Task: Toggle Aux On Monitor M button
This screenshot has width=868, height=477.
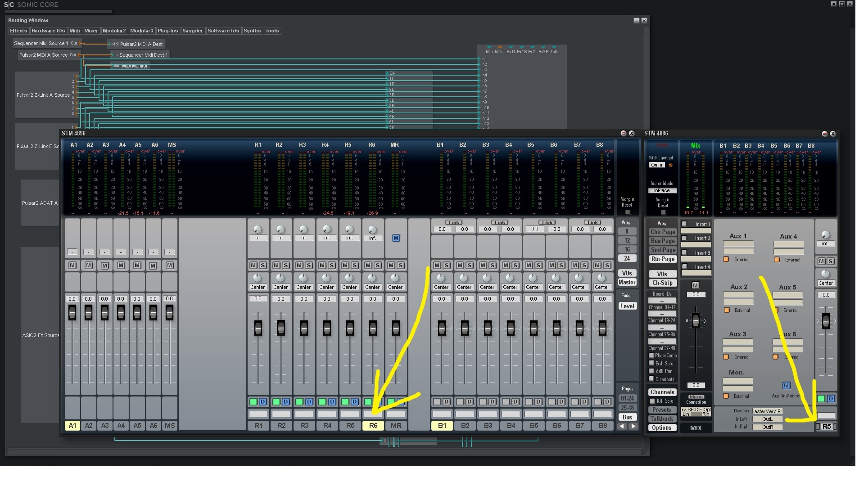Action: [787, 385]
